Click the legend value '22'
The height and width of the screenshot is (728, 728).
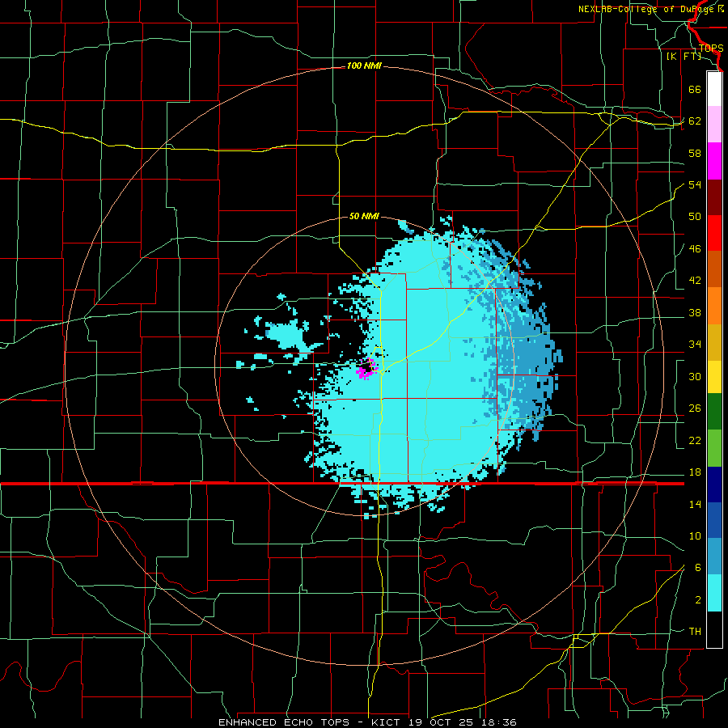click(x=695, y=440)
